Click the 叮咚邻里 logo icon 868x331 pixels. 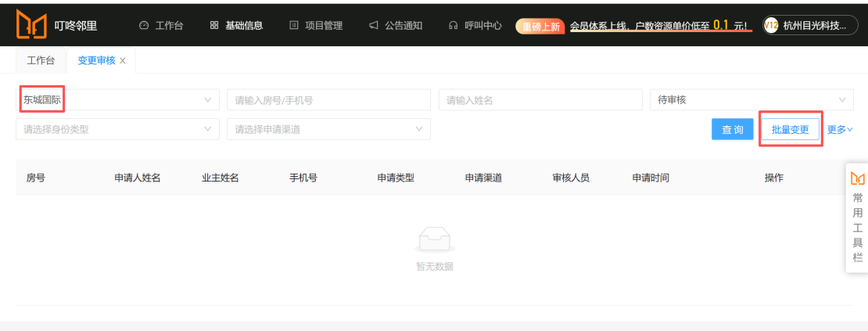(31, 25)
